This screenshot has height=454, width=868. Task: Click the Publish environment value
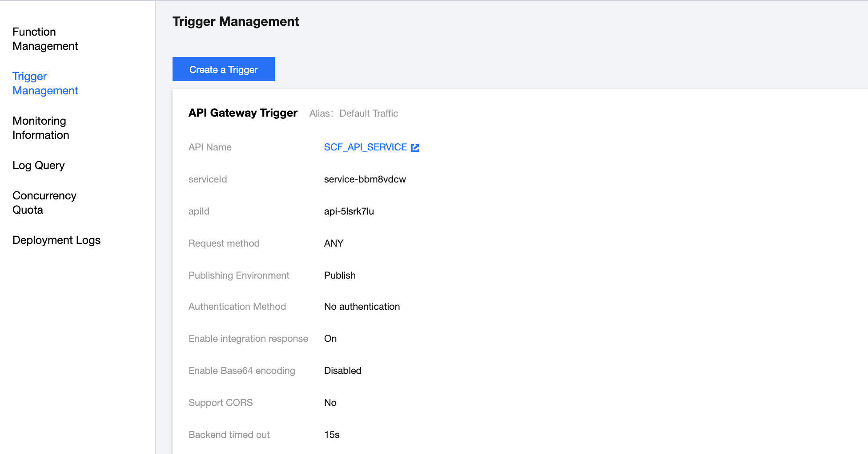(x=340, y=276)
